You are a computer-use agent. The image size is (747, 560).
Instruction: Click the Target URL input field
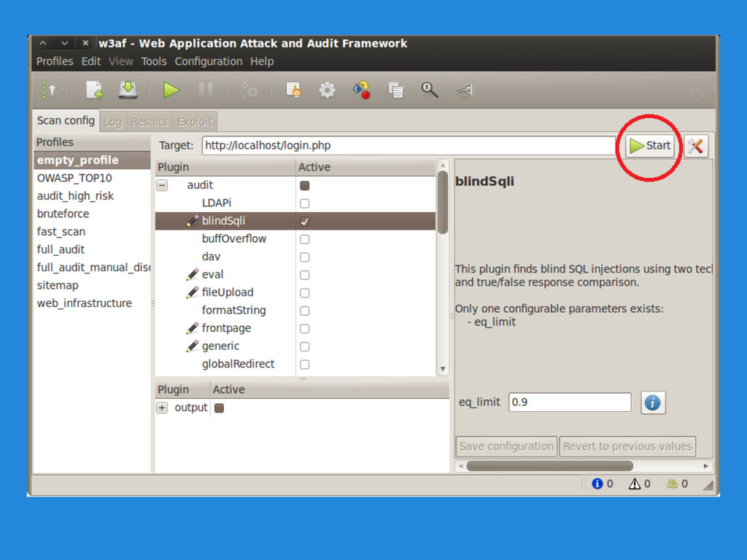(409, 146)
